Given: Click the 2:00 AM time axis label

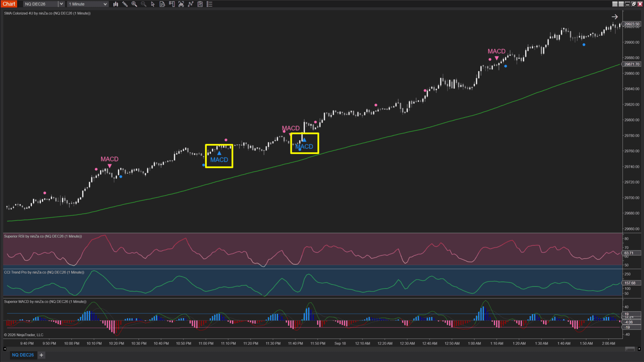Looking at the screenshot, I should [608, 343].
